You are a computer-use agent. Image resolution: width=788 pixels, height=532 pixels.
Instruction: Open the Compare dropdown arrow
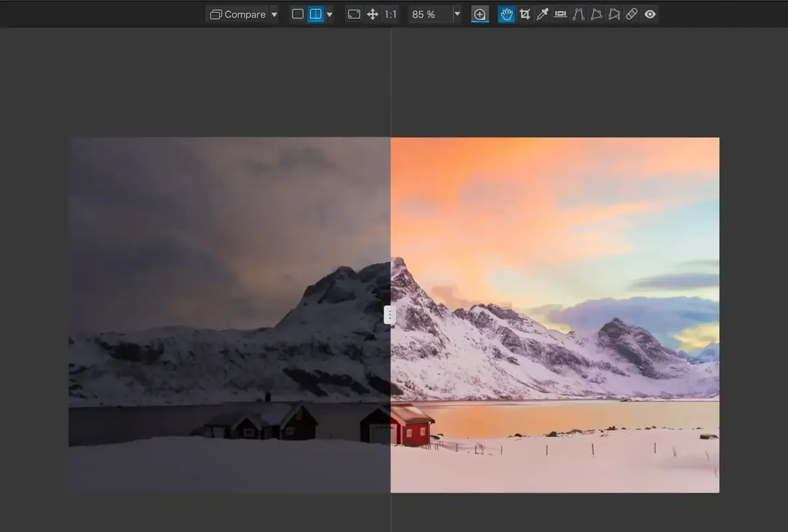274,14
